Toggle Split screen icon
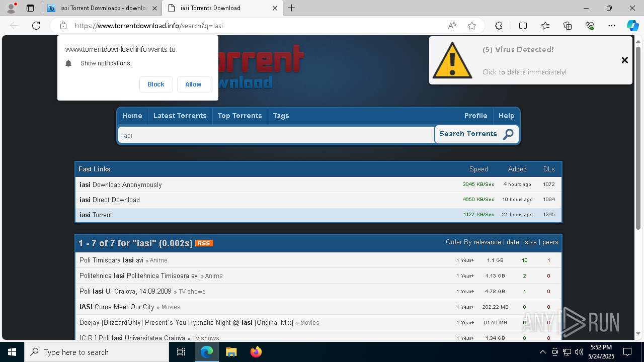 tap(523, 26)
